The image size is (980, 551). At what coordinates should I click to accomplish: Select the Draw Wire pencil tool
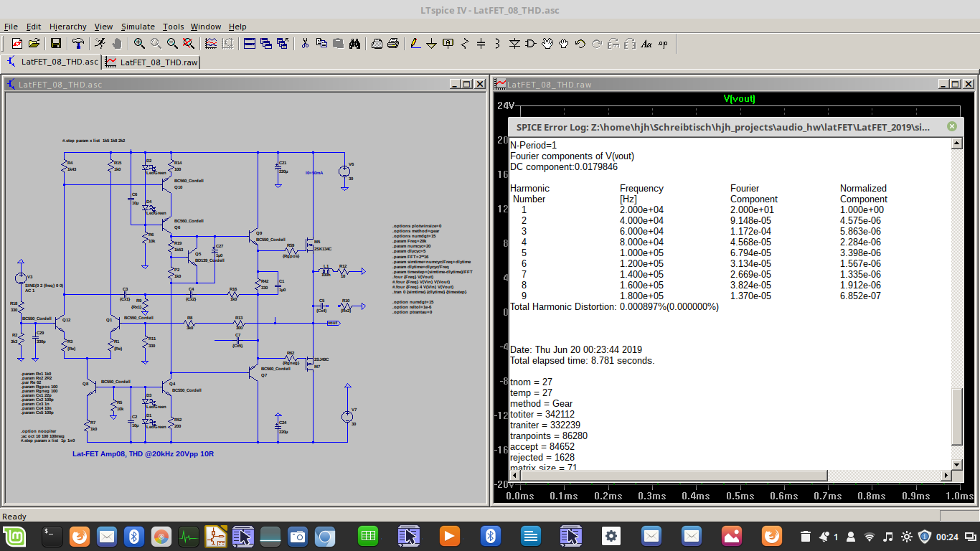[x=415, y=44]
